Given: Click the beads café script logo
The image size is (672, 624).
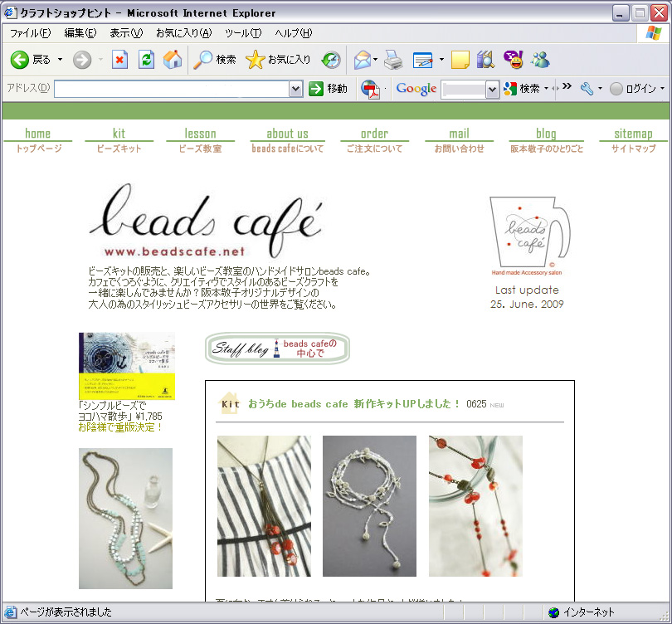Looking at the screenshot, I should (206, 220).
